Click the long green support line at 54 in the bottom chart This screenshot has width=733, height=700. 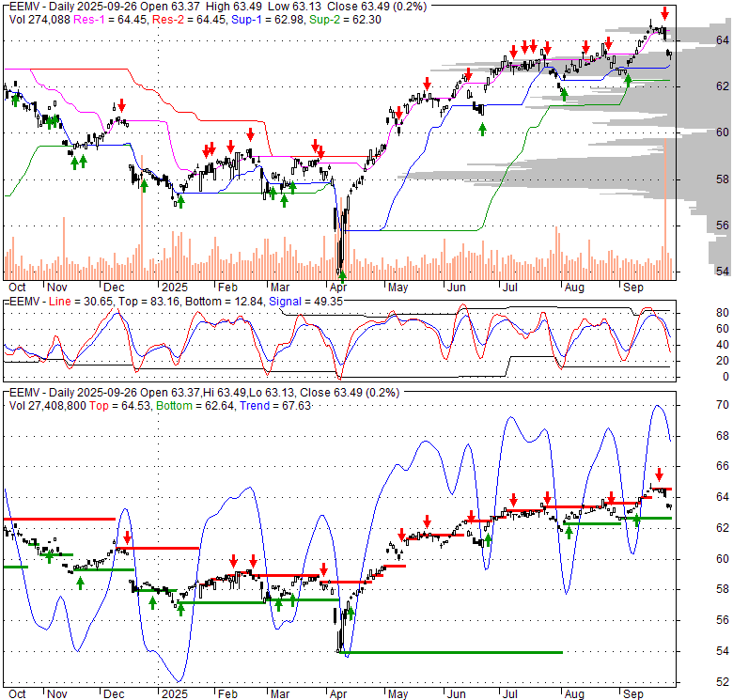click(x=451, y=652)
